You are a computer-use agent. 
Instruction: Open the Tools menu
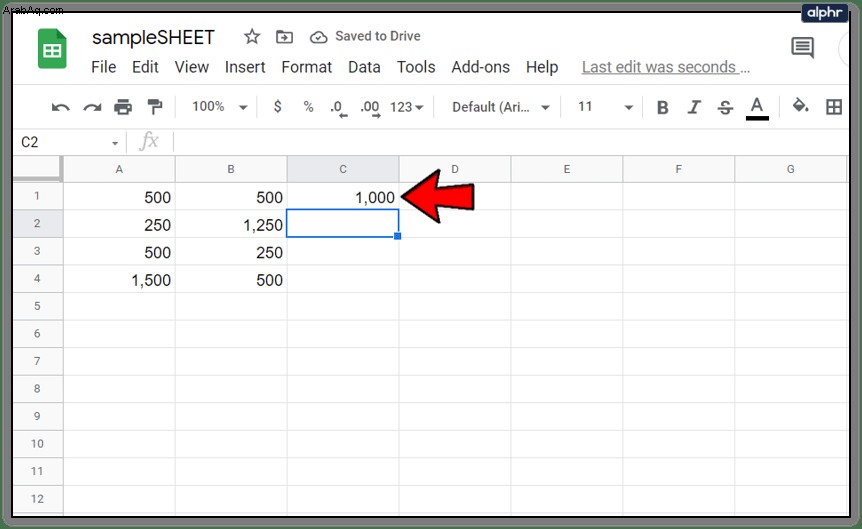(x=416, y=67)
